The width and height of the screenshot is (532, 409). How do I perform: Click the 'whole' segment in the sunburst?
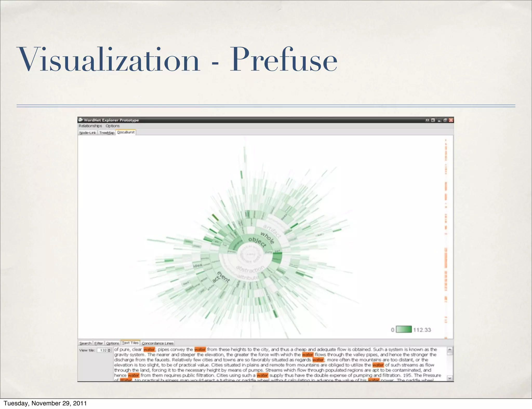coord(267,238)
